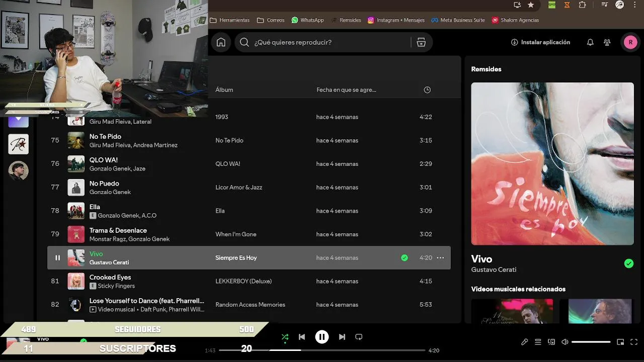The width and height of the screenshot is (644, 362).
Task: Open the Chrome profile avatar
Action: (x=620, y=5)
